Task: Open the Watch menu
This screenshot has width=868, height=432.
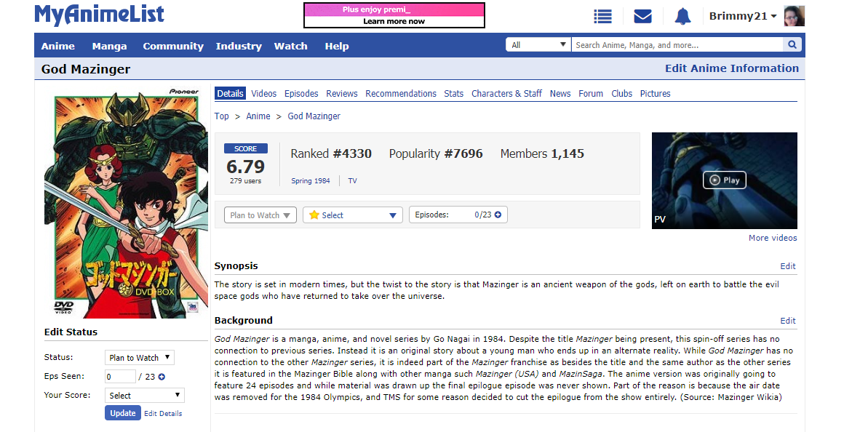Action: coord(290,46)
